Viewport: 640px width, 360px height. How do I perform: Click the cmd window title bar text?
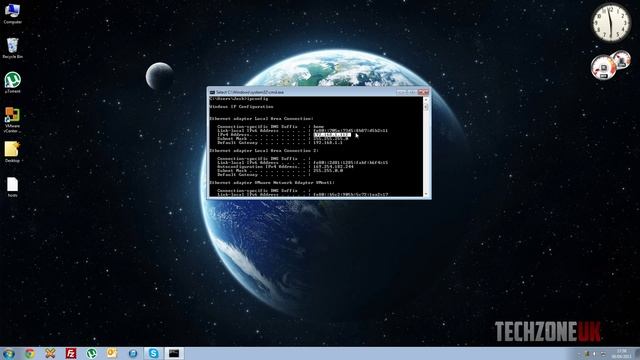click(250, 92)
